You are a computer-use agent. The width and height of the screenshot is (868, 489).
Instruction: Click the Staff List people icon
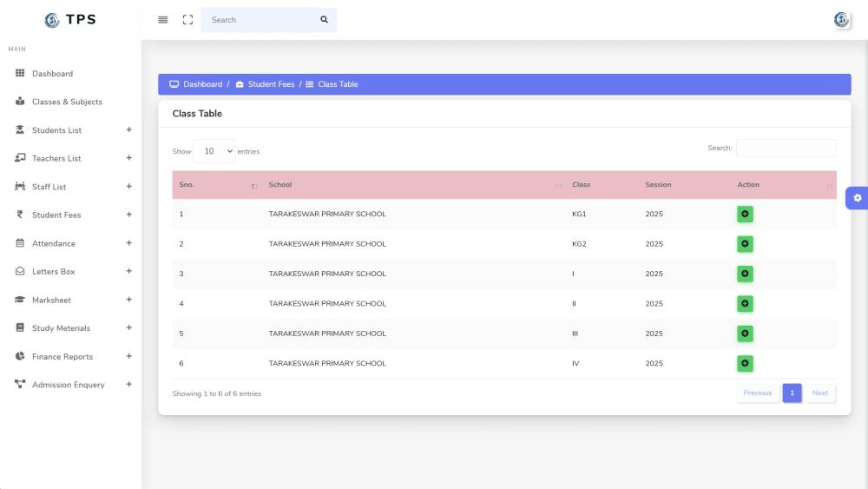pyautogui.click(x=20, y=186)
